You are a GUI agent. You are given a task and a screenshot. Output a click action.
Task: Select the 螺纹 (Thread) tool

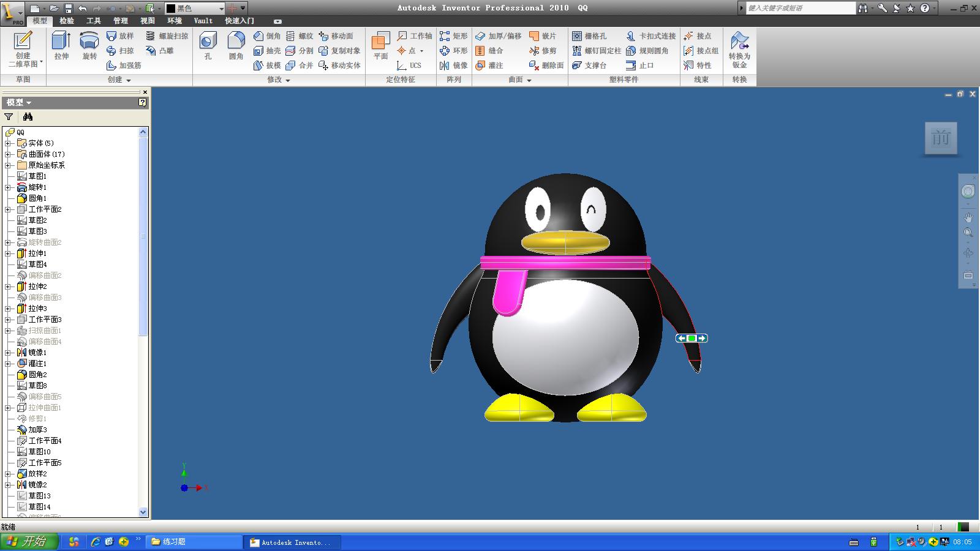[300, 36]
